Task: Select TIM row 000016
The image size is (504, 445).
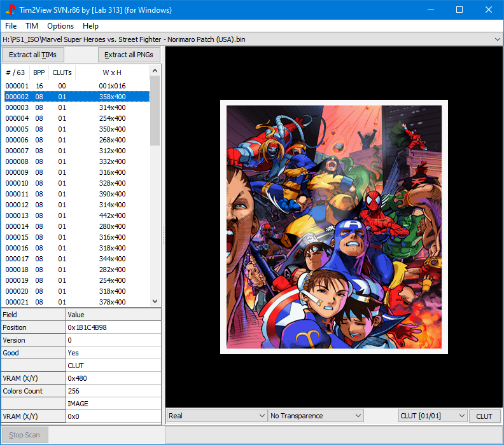Action: [77, 248]
